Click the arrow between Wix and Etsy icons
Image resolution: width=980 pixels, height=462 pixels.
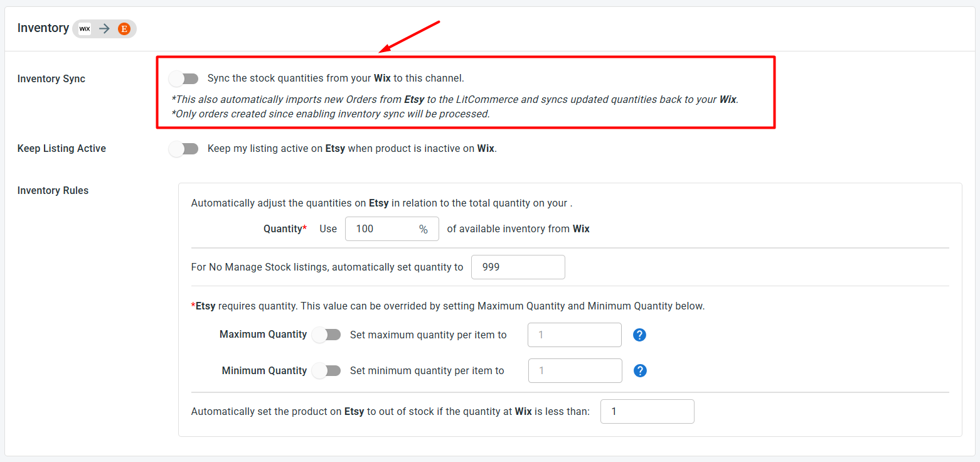pyautogui.click(x=105, y=28)
